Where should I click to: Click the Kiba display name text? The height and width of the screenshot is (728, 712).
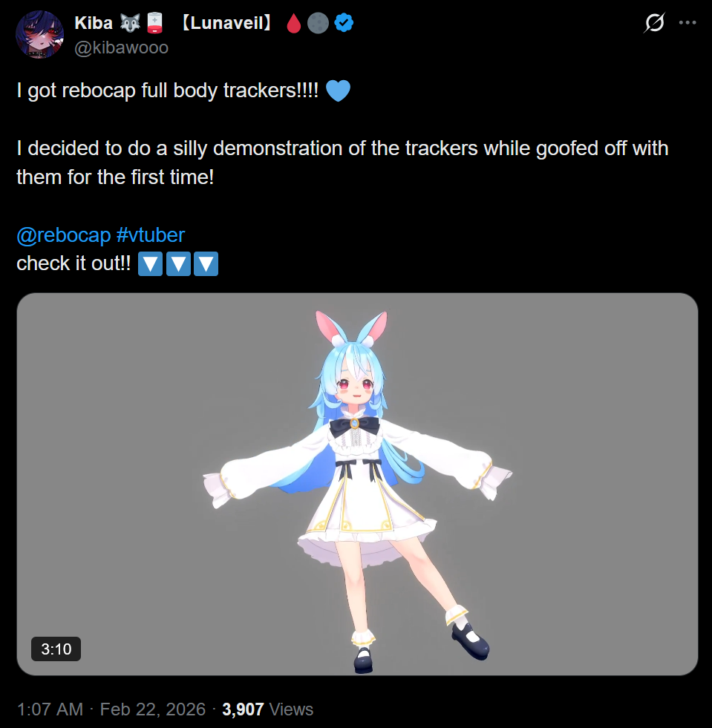pos(94,23)
